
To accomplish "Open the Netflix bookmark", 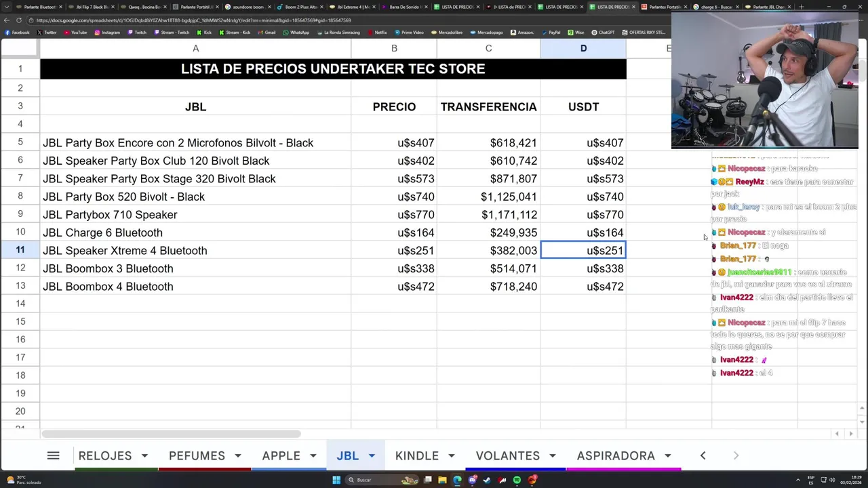I will (376, 33).
